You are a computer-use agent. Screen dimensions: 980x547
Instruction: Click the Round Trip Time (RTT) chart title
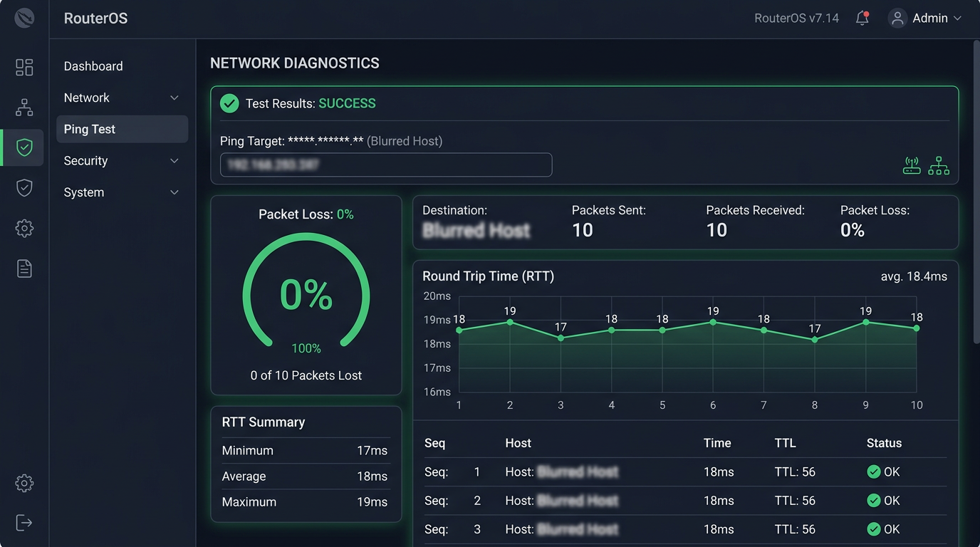pyautogui.click(x=488, y=276)
